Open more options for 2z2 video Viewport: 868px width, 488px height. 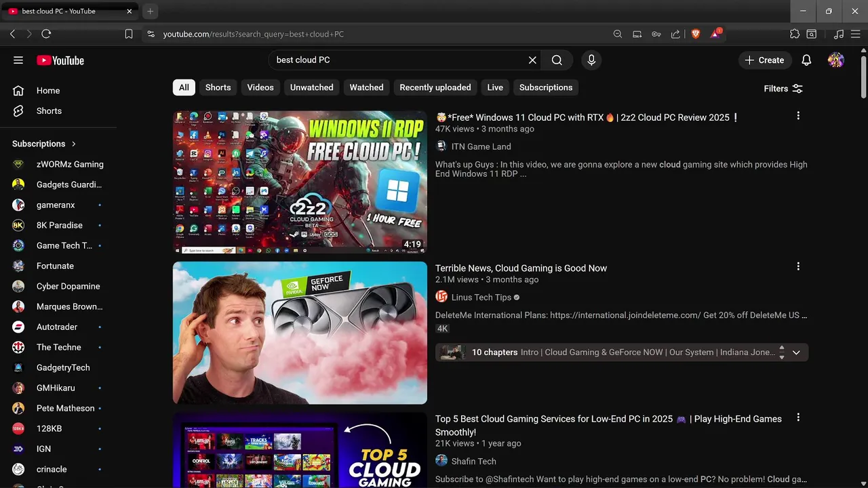click(798, 116)
